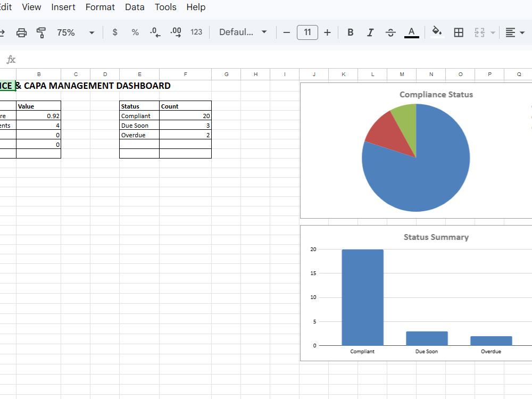Open the Insert menu
532x399 pixels.
[63, 7]
